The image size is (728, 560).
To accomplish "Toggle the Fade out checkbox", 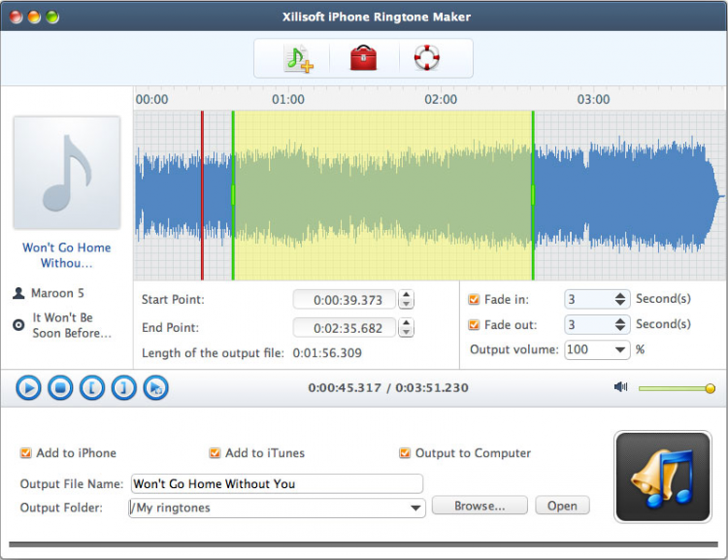I will click(474, 324).
